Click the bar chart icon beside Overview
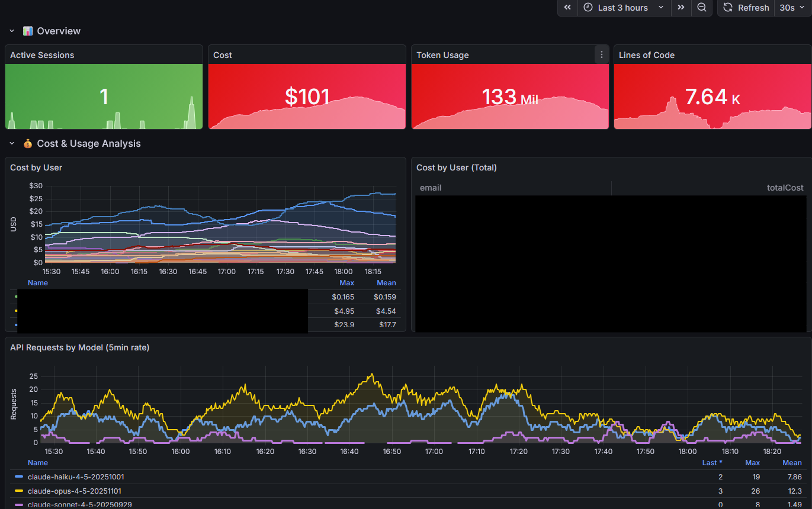The width and height of the screenshot is (812, 509). pyautogui.click(x=27, y=31)
